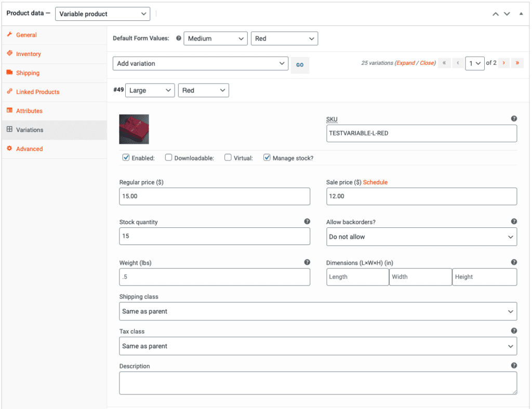Click the variation product image thumbnail
532x409 pixels.
click(x=134, y=129)
